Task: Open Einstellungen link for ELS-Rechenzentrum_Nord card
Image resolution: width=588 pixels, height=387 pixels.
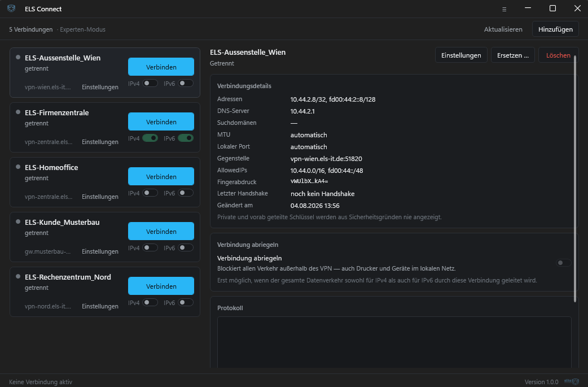Action: tap(100, 306)
